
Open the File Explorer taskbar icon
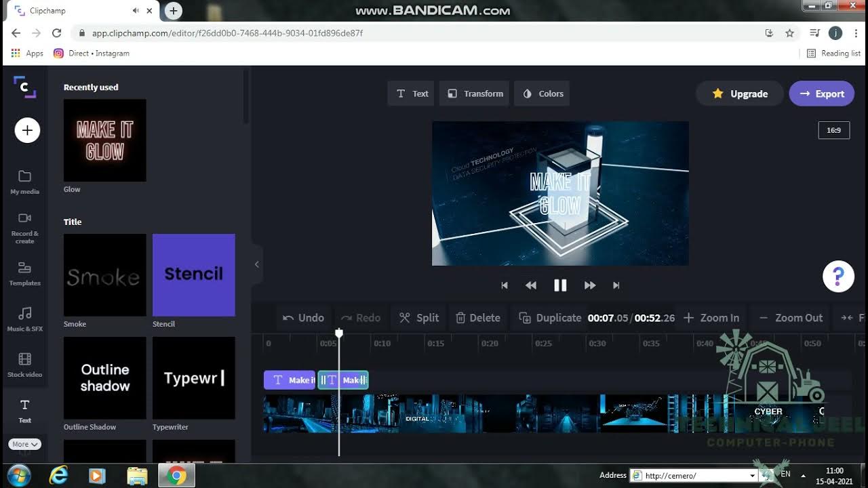pos(137,476)
